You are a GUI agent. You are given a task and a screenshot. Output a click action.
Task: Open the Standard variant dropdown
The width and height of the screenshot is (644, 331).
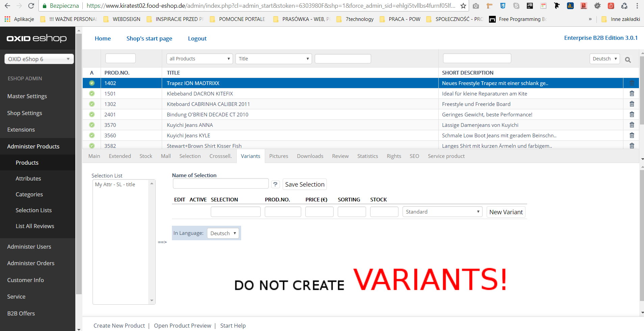tap(442, 212)
